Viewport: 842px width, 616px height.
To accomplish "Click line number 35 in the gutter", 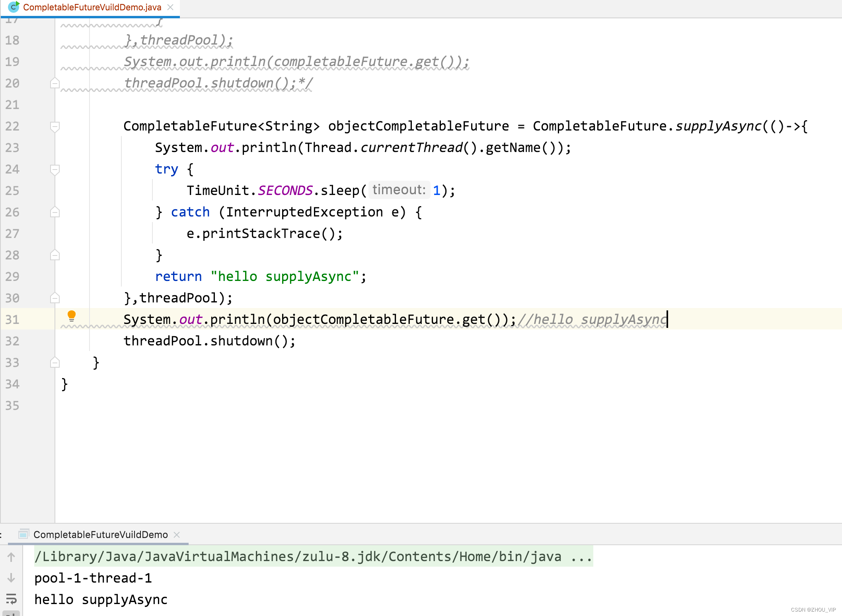I will pyautogui.click(x=12, y=405).
